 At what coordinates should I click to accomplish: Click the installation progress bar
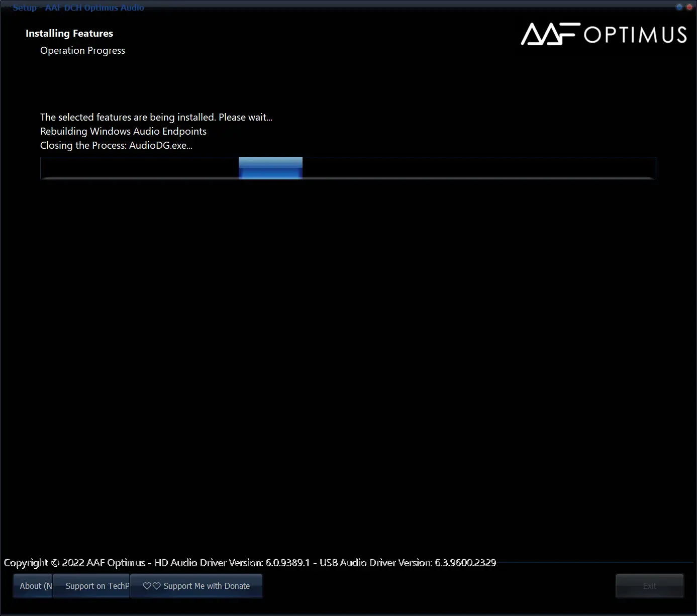pyautogui.click(x=348, y=168)
